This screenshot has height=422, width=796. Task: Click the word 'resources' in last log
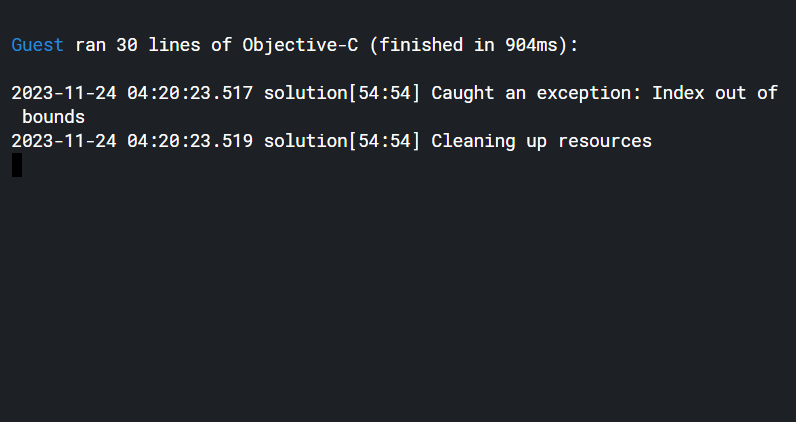click(x=605, y=142)
